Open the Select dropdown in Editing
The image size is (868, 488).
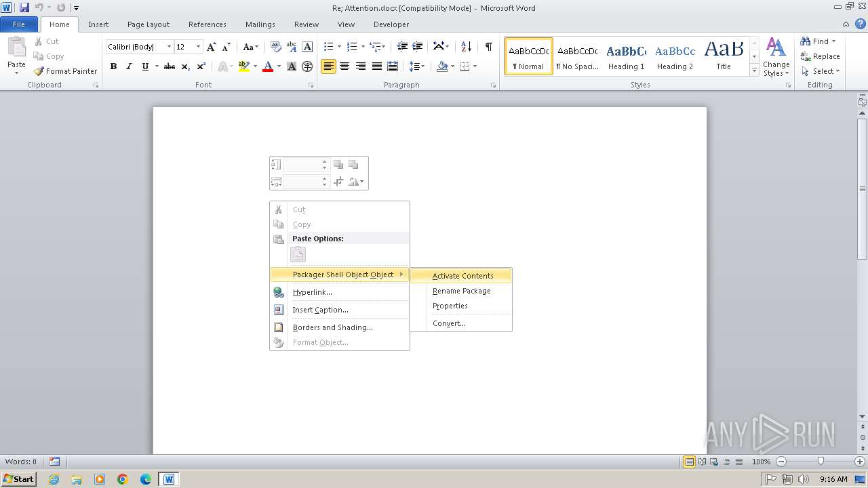(x=820, y=71)
